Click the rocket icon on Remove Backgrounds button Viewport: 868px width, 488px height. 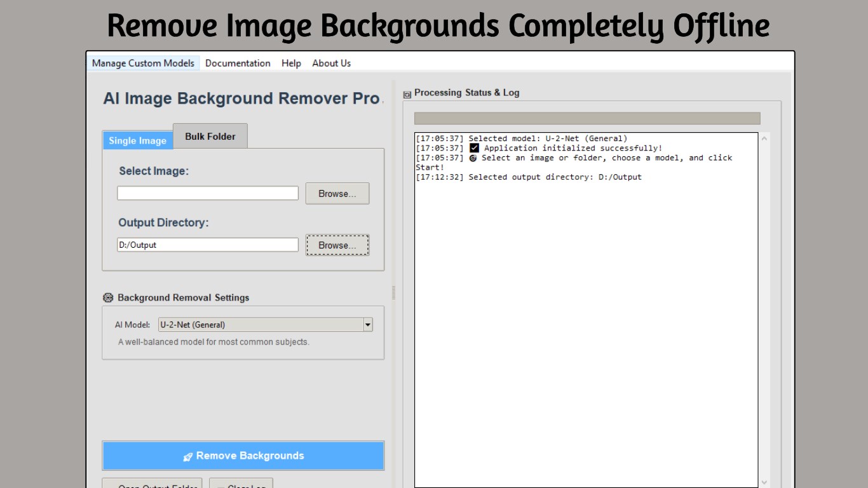pos(187,456)
